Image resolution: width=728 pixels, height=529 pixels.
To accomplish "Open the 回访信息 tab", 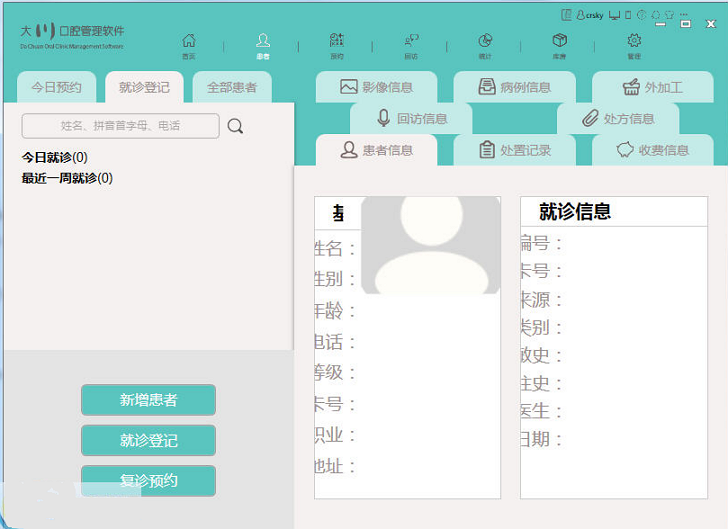I will [x=411, y=118].
